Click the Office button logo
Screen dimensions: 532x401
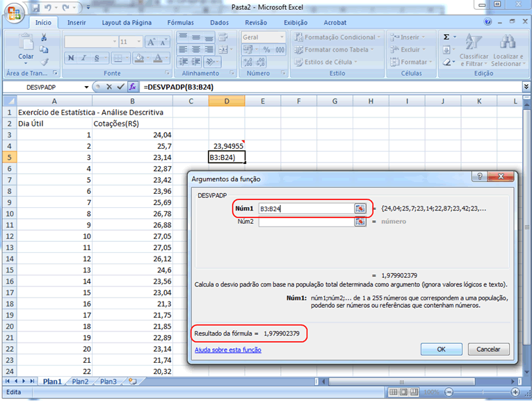pyautogui.click(x=15, y=13)
